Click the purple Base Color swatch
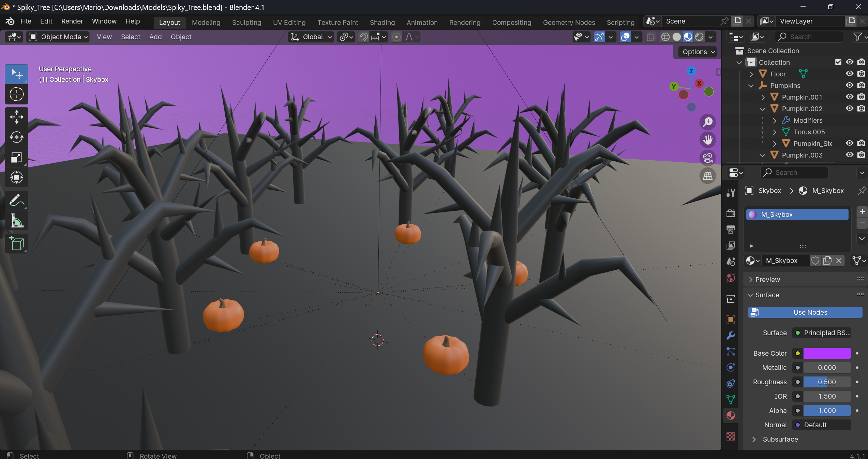The image size is (868, 459). click(827, 353)
